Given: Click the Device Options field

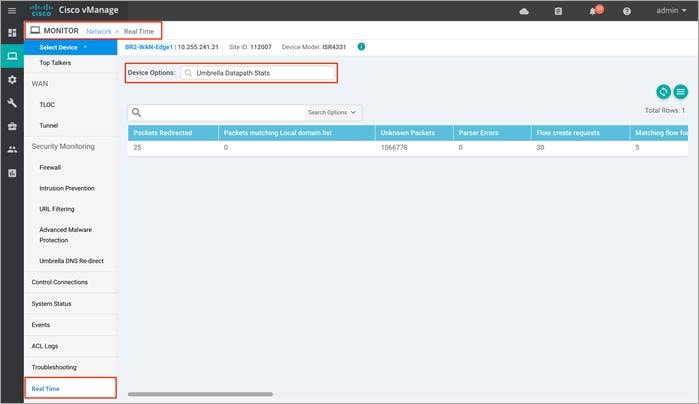Looking at the screenshot, I should (259, 73).
